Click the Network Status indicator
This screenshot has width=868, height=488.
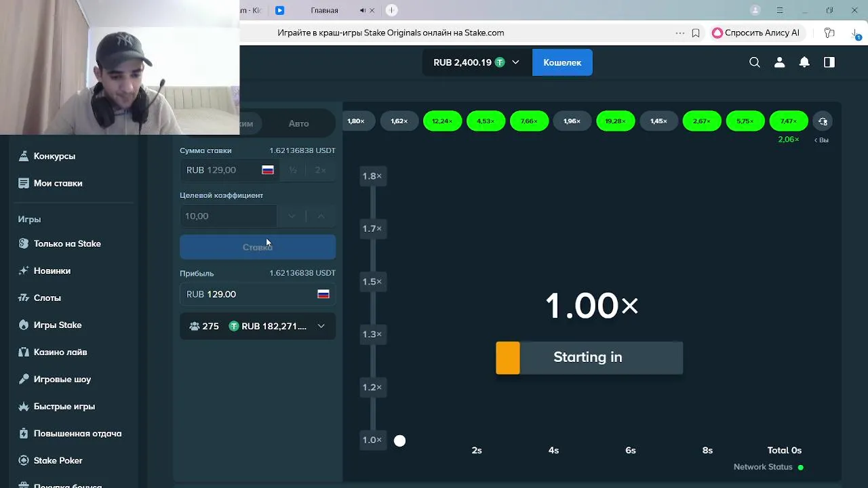[768, 467]
